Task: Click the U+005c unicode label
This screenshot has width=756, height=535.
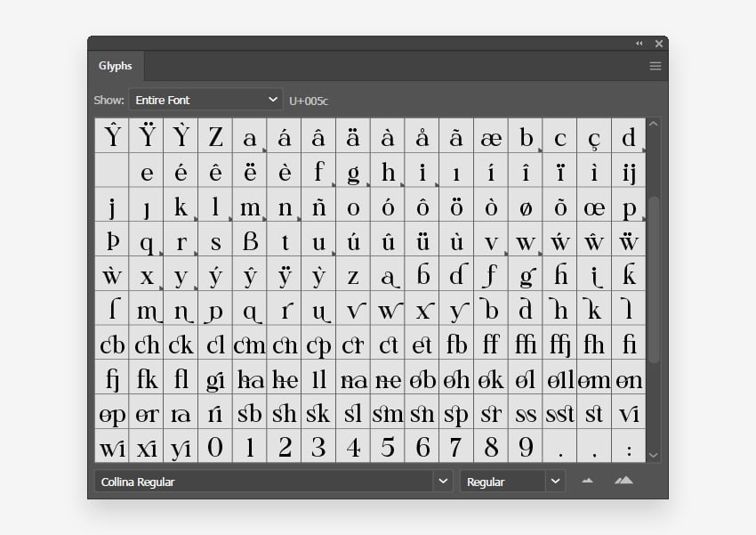Action: coord(310,101)
